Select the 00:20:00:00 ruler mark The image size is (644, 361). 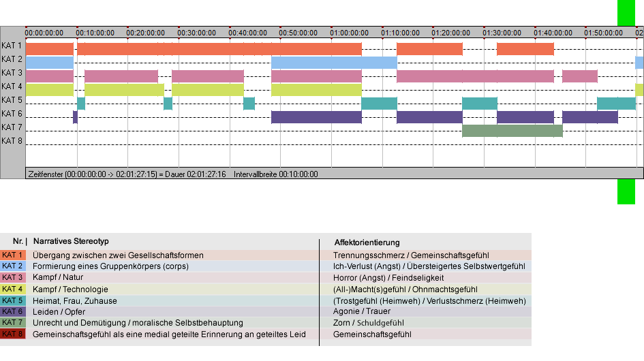pos(145,33)
